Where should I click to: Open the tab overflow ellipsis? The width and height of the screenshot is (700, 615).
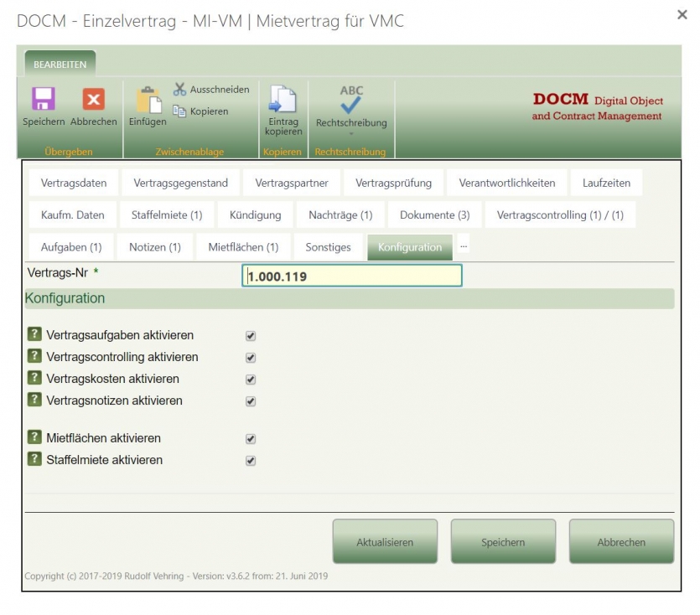[464, 245]
